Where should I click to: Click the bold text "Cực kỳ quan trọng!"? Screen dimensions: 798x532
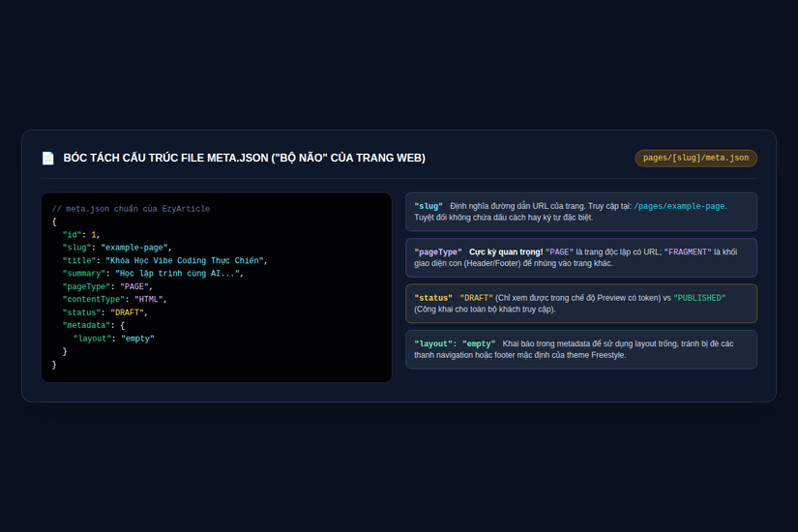coord(506,252)
